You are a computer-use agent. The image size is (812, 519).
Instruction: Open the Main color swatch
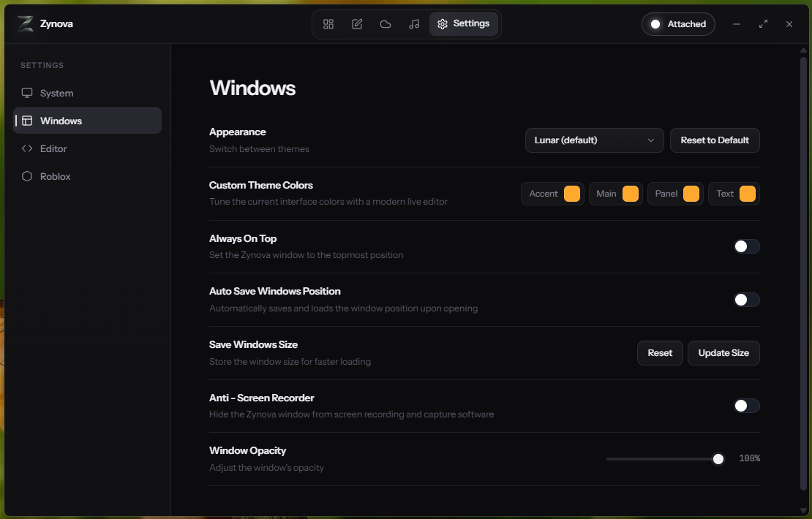pyautogui.click(x=631, y=194)
